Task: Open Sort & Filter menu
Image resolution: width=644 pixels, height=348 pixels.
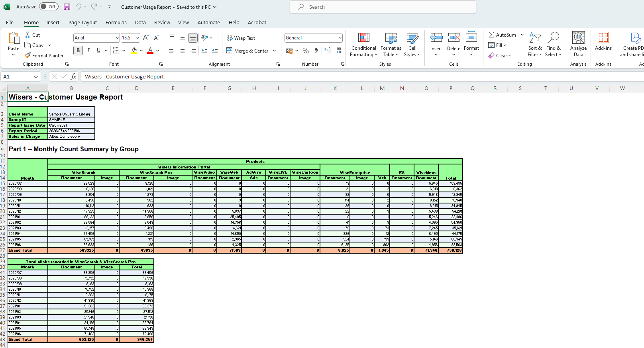Action: click(x=535, y=45)
